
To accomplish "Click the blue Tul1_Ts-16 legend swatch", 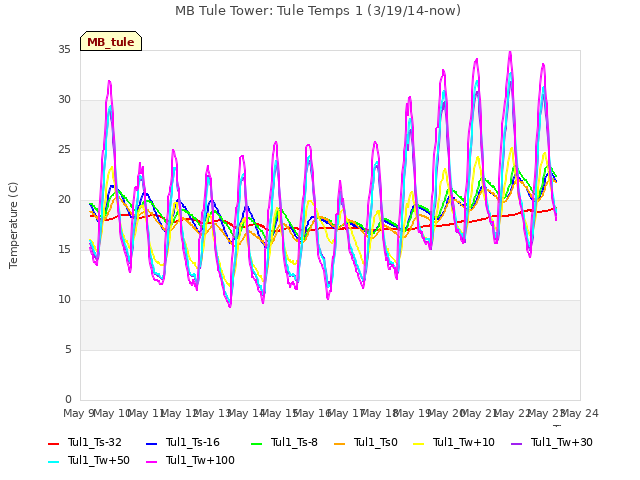I will tap(151, 443).
